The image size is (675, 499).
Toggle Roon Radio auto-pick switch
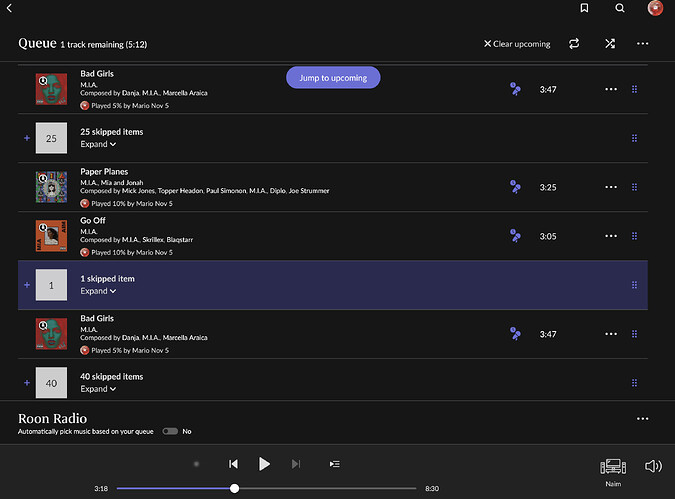(x=170, y=431)
